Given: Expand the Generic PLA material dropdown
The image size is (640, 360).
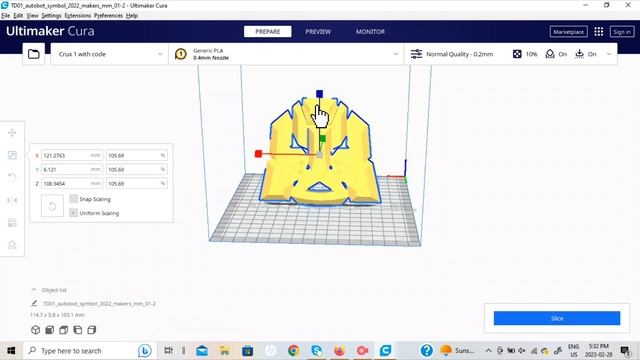Looking at the screenshot, I should coord(286,54).
